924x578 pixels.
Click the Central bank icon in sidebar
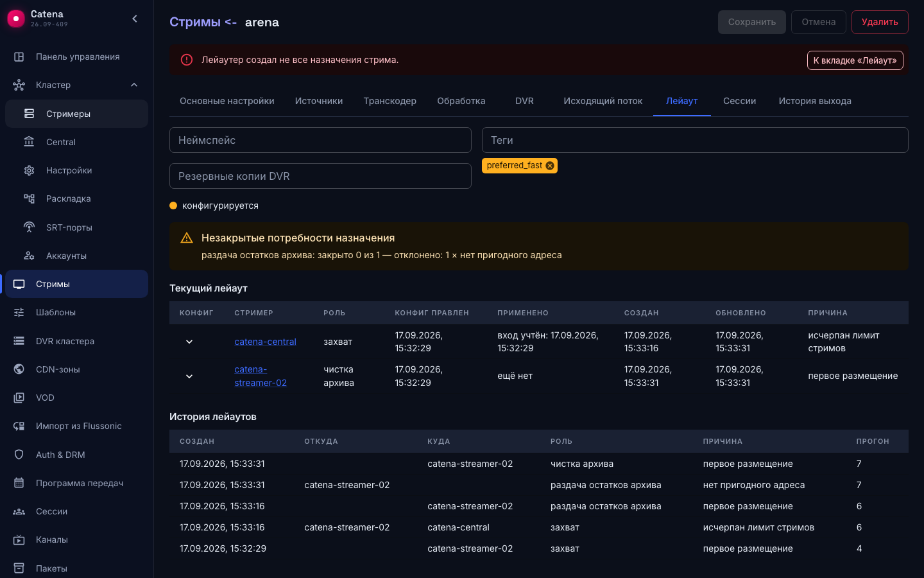(x=29, y=142)
